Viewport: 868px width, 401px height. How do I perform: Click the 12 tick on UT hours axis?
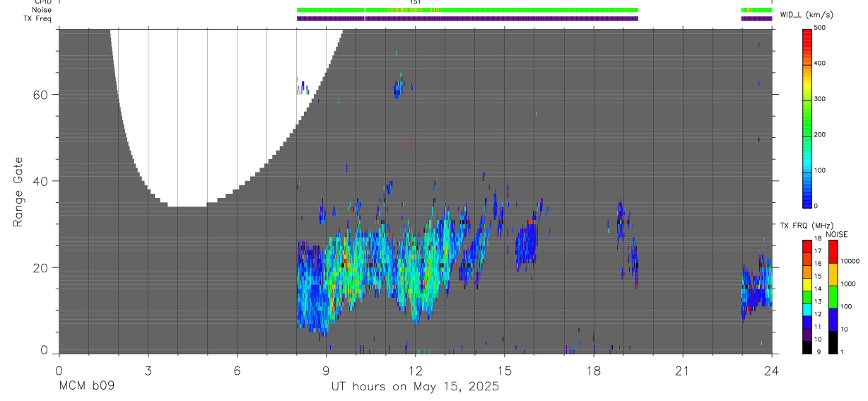coord(416,371)
